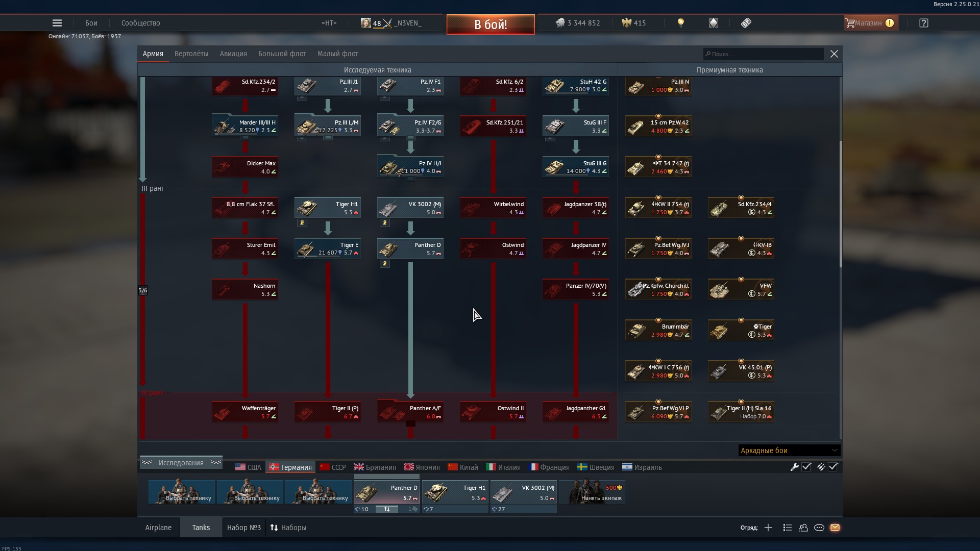
Task: Click the silver lions balance 3 344 852
Action: pos(578,23)
